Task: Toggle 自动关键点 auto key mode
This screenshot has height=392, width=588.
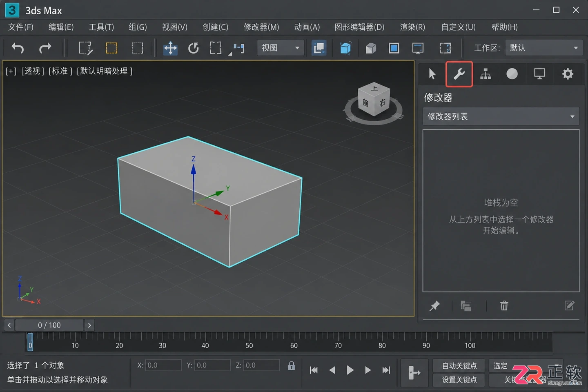Action: pyautogui.click(x=459, y=365)
